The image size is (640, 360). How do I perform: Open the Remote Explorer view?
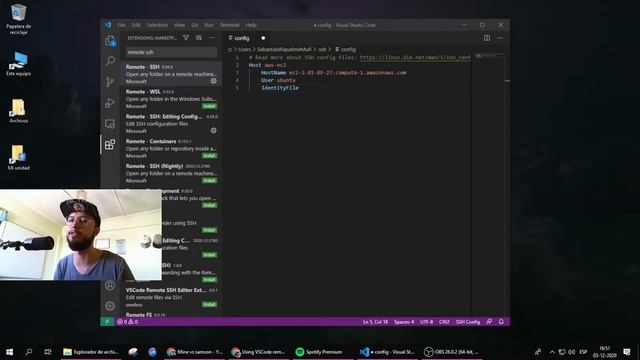[x=110, y=123]
